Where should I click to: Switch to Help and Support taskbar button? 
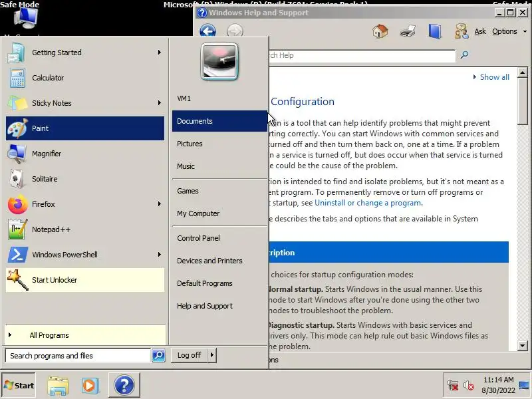tap(124, 385)
